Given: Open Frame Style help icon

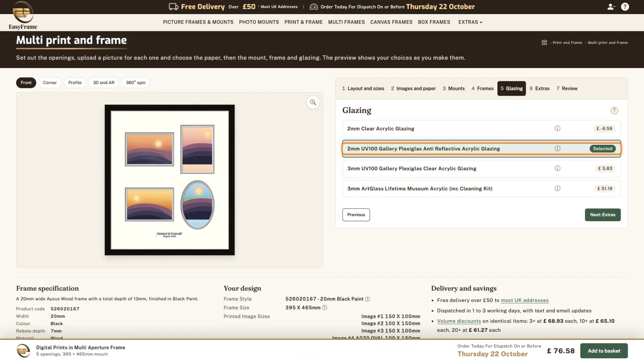Looking at the screenshot, I should click(367, 299).
